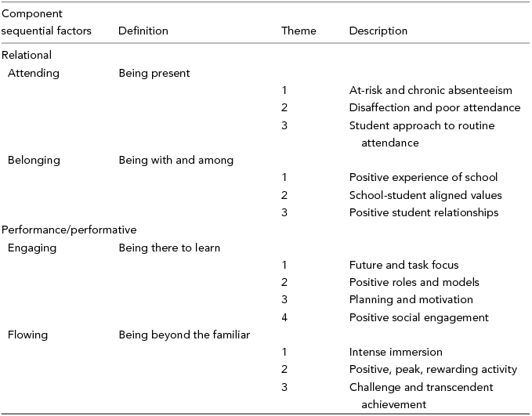Image resolution: width=532 pixels, height=416 pixels.
Task: Select the "Being there to learn" definition
Action: (x=169, y=248)
